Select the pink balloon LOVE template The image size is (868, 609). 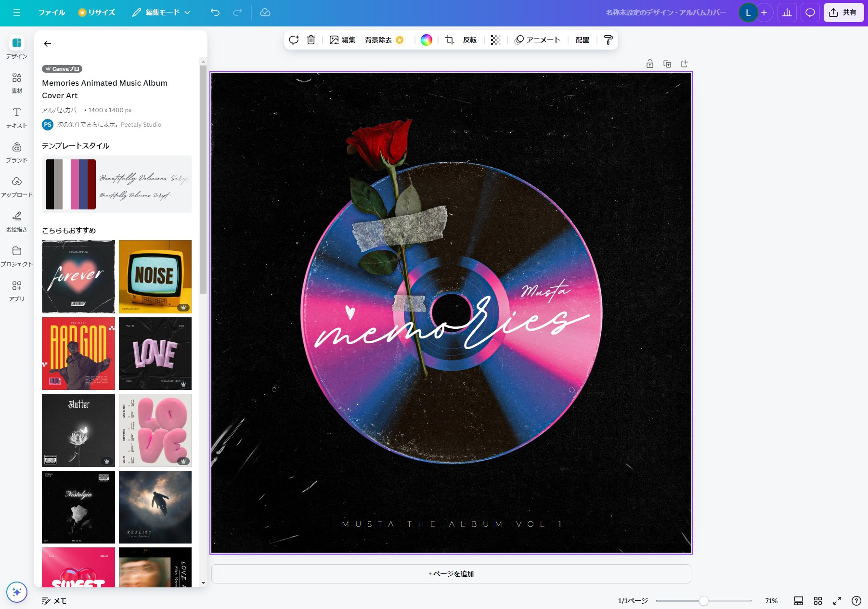155,430
